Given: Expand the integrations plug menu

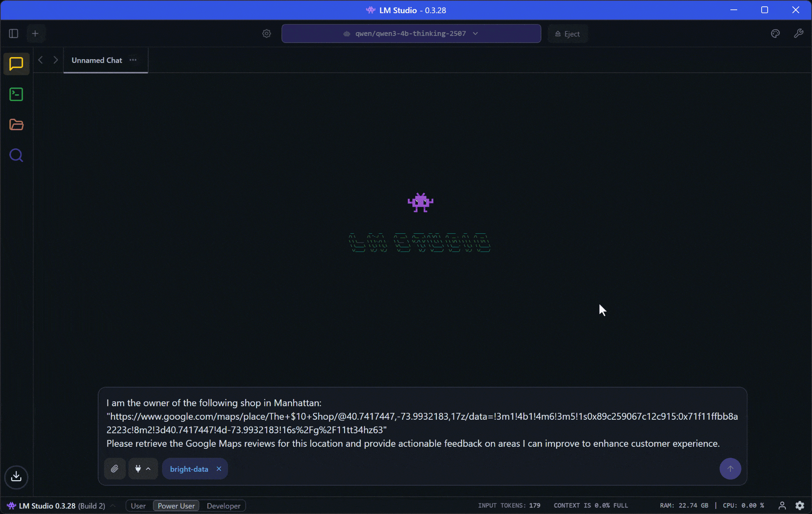Looking at the screenshot, I should [143, 469].
